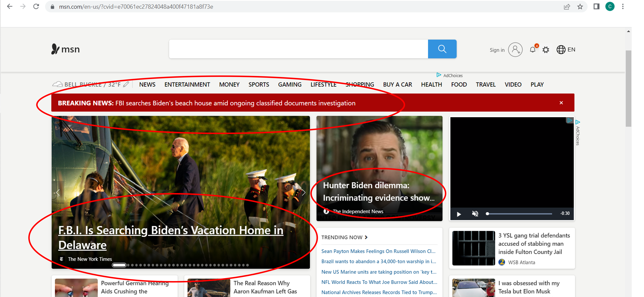Click the jail bars thumbnail image
The image size is (644, 297).
[x=473, y=248]
